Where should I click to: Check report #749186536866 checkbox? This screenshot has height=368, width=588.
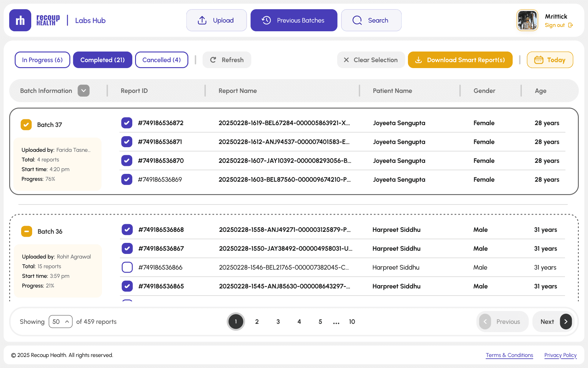click(x=127, y=267)
